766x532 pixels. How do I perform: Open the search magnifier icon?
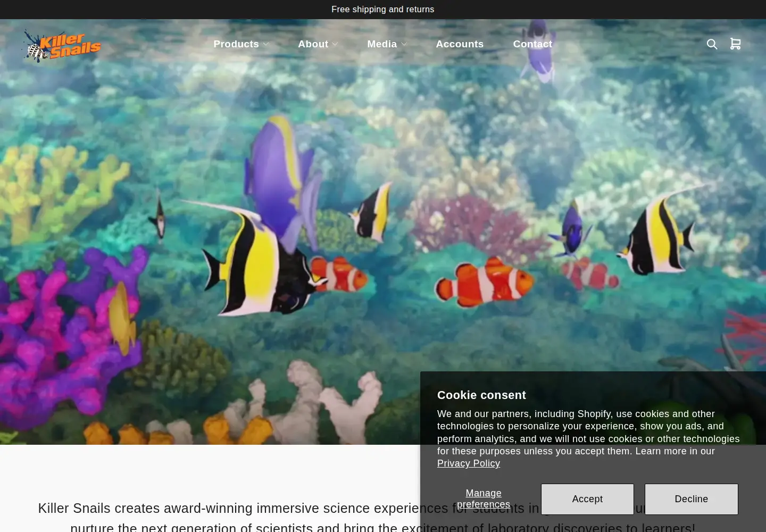pyautogui.click(x=712, y=44)
